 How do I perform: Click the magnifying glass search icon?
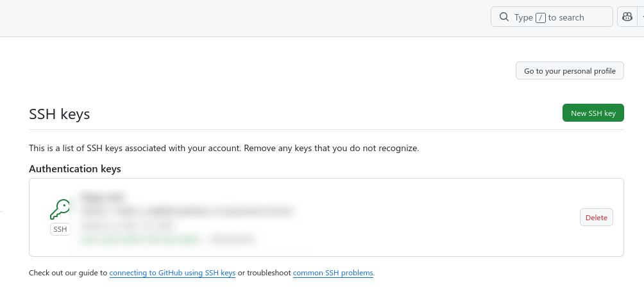pos(504,17)
